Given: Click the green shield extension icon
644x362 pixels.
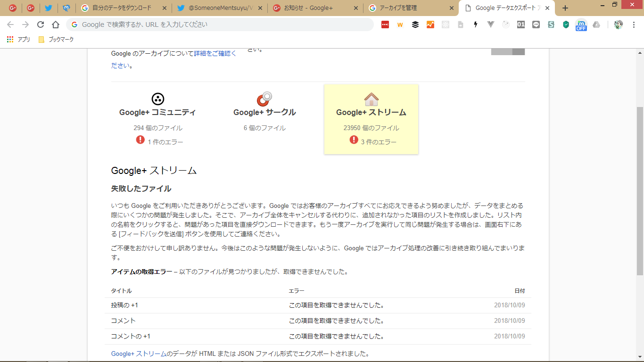Looking at the screenshot, I should (566, 25).
